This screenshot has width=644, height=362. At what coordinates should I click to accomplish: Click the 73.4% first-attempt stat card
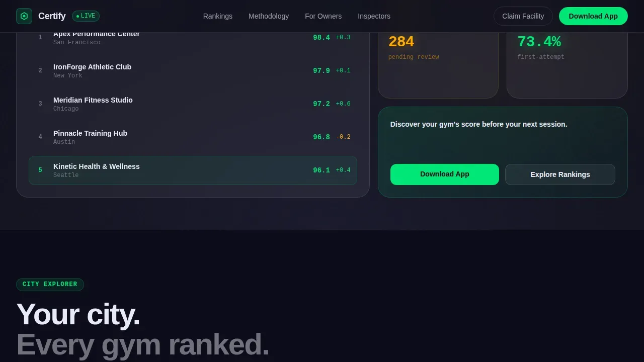coord(567,65)
